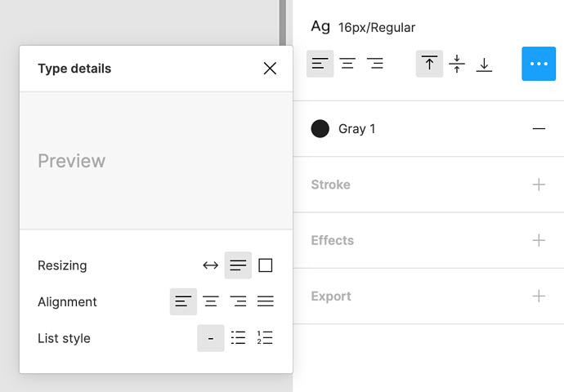Justify text in Type details alignment
The width and height of the screenshot is (564, 392).
coord(265,302)
